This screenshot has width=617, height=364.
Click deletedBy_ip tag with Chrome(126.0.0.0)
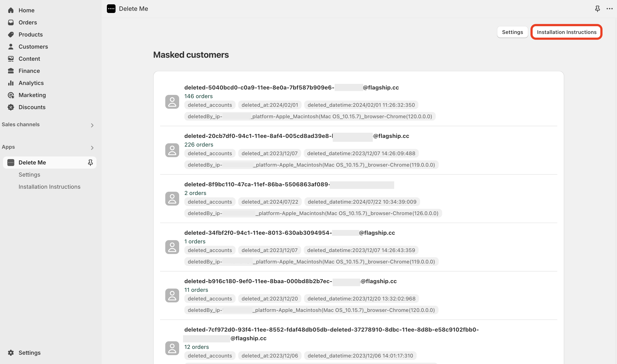click(313, 213)
